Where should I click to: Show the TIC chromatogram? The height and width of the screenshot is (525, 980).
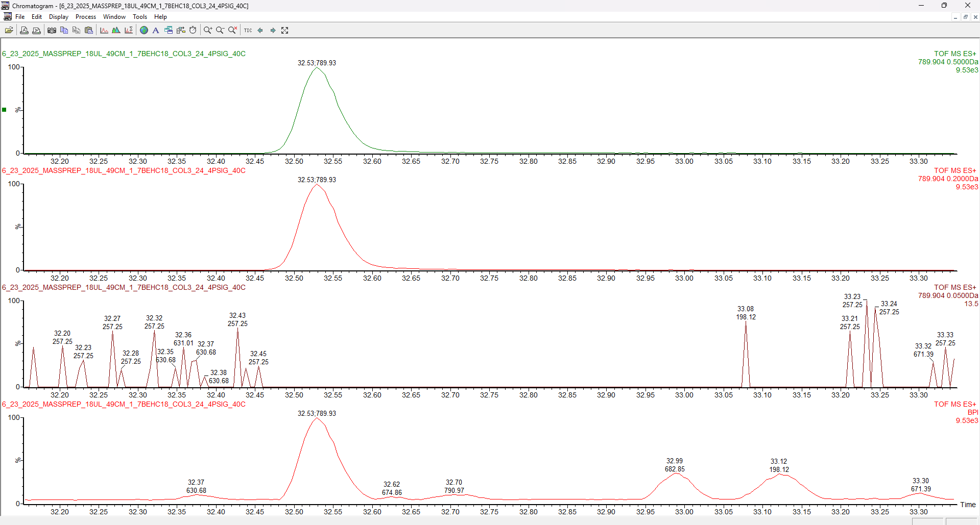[x=248, y=30]
